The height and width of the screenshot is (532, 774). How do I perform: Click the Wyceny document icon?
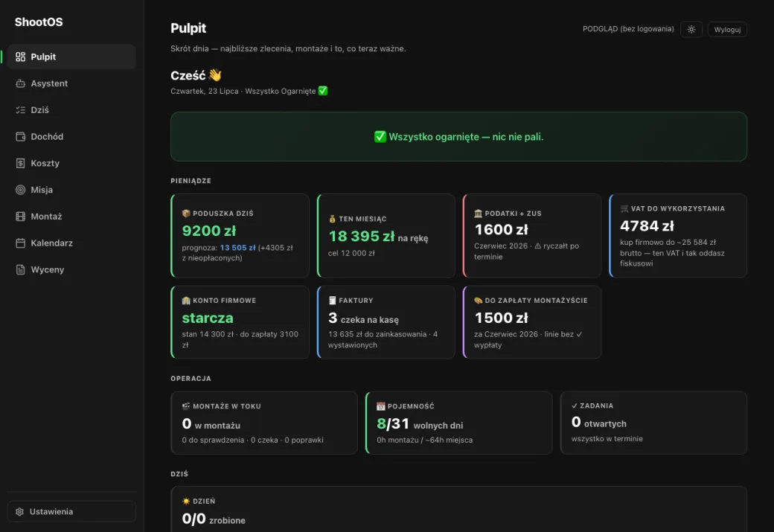pyautogui.click(x=20, y=270)
